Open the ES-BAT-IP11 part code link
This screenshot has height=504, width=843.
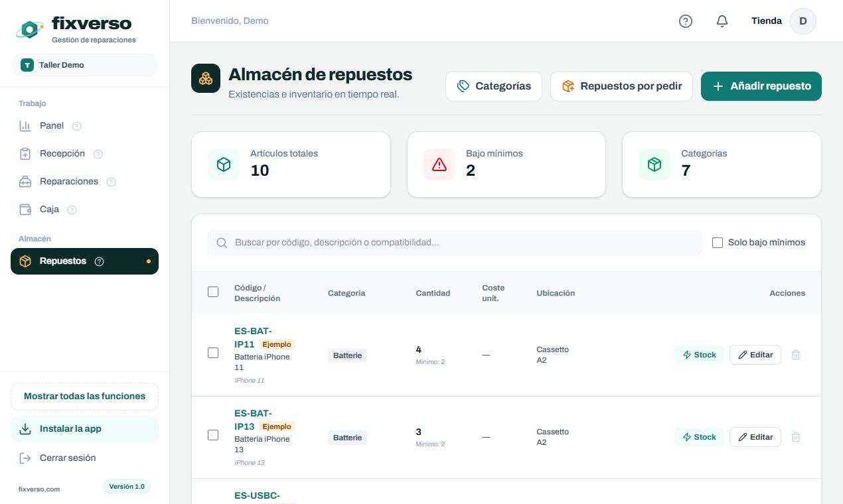[253, 338]
